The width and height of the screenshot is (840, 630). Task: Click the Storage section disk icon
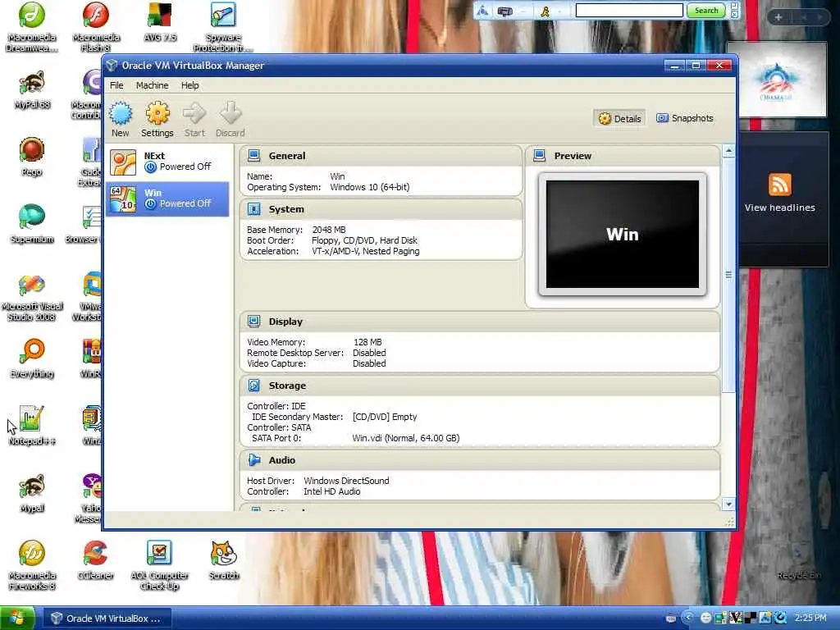pyautogui.click(x=254, y=386)
